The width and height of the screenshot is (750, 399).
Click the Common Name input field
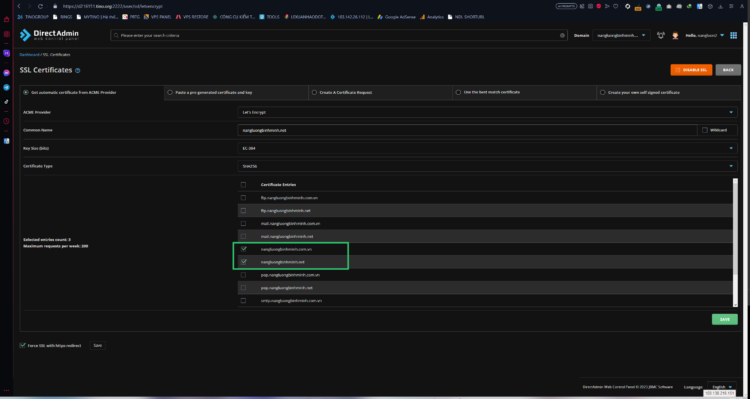click(467, 130)
